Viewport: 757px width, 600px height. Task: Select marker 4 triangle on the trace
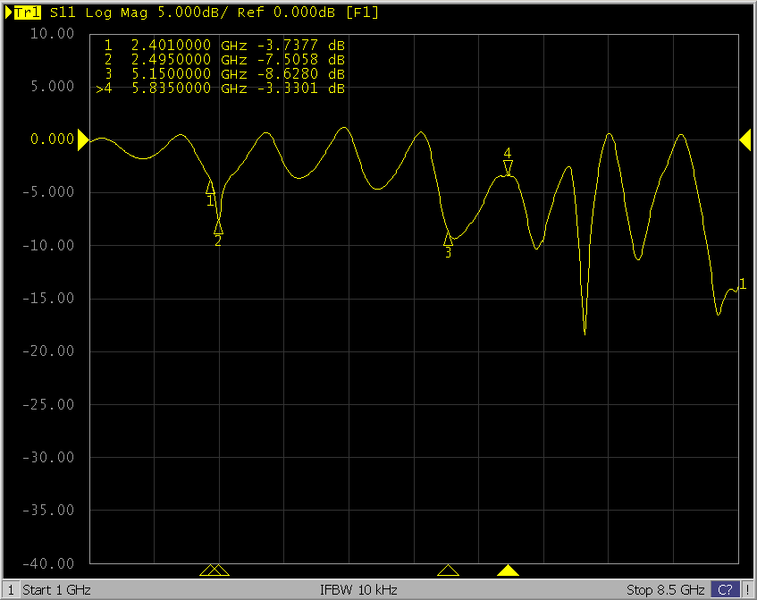[508, 168]
